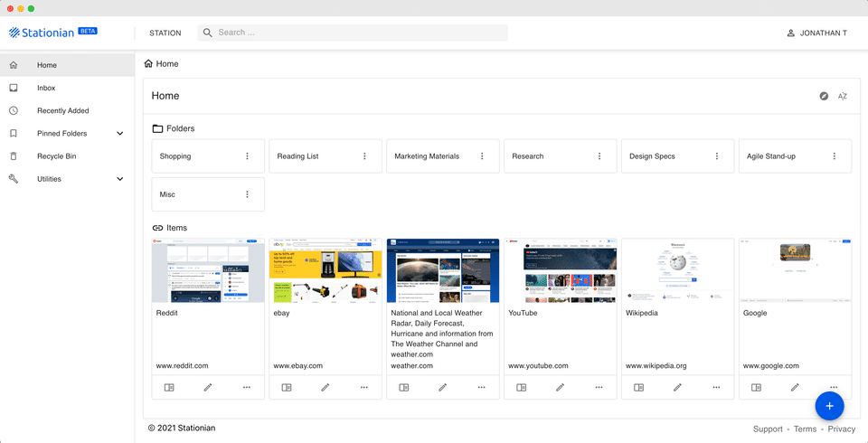
Task: Select Home in the sidebar
Action: [67, 65]
